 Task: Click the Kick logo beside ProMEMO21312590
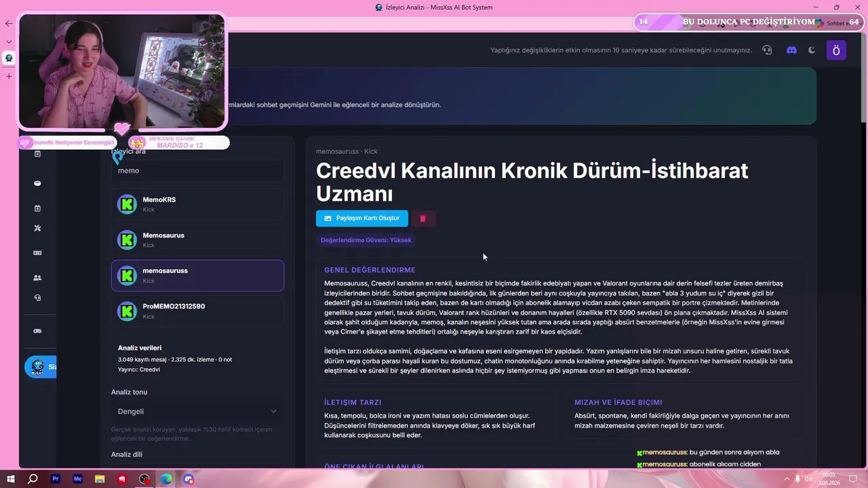127,311
